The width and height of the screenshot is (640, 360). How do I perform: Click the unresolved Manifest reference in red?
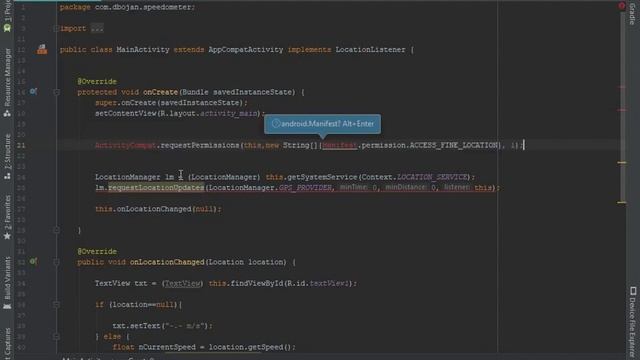(340, 145)
